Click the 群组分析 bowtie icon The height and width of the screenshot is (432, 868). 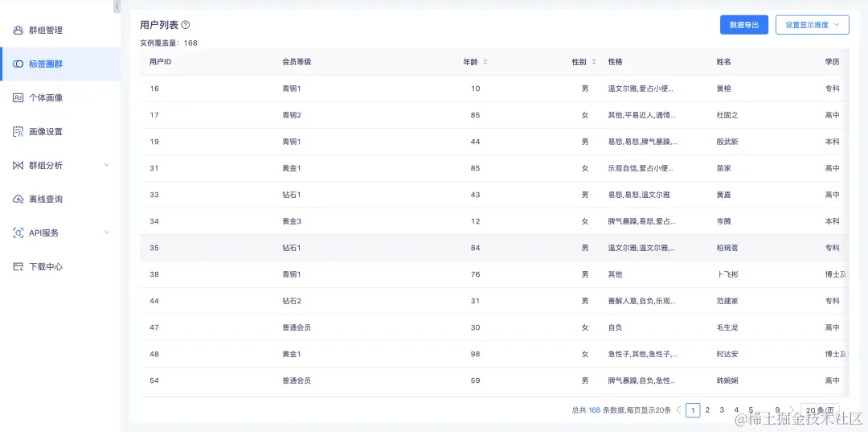click(x=18, y=166)
